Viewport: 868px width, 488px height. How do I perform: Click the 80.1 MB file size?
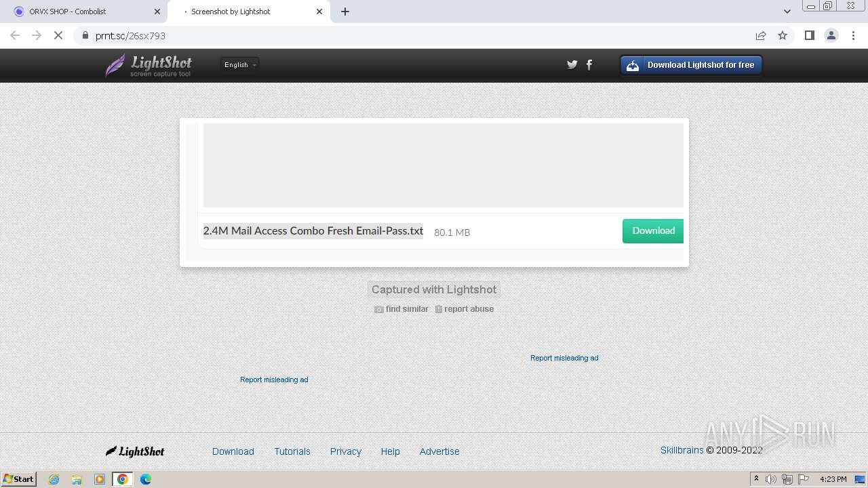[452, 232]
